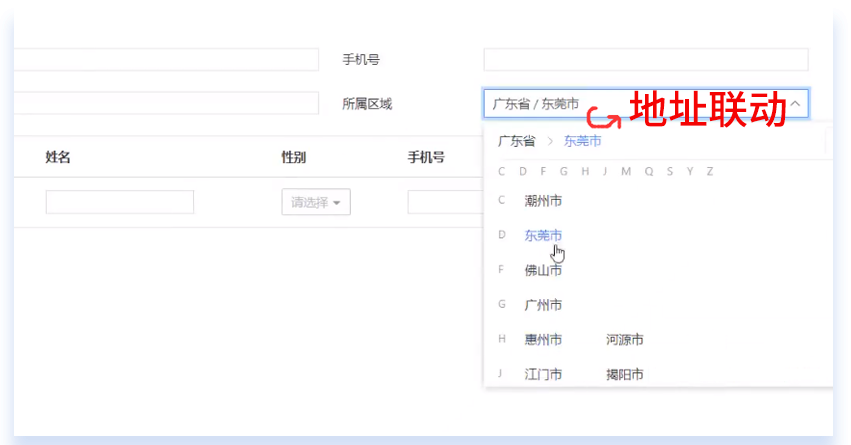The height and width of the screenshot is (445, 851).
Task: Select 东莞市 in the breadcrumb path
Action: [582, 141]
